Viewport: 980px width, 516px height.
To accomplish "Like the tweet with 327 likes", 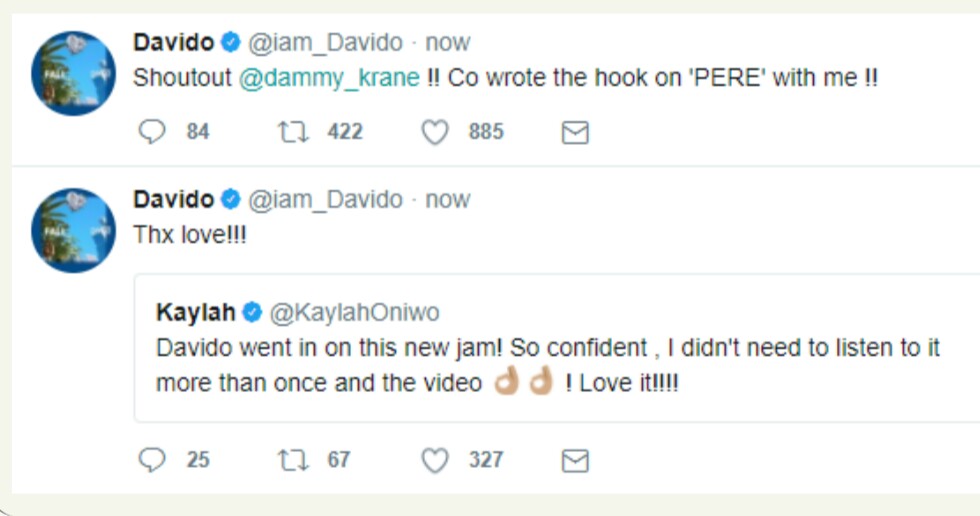I will point(435,460).
